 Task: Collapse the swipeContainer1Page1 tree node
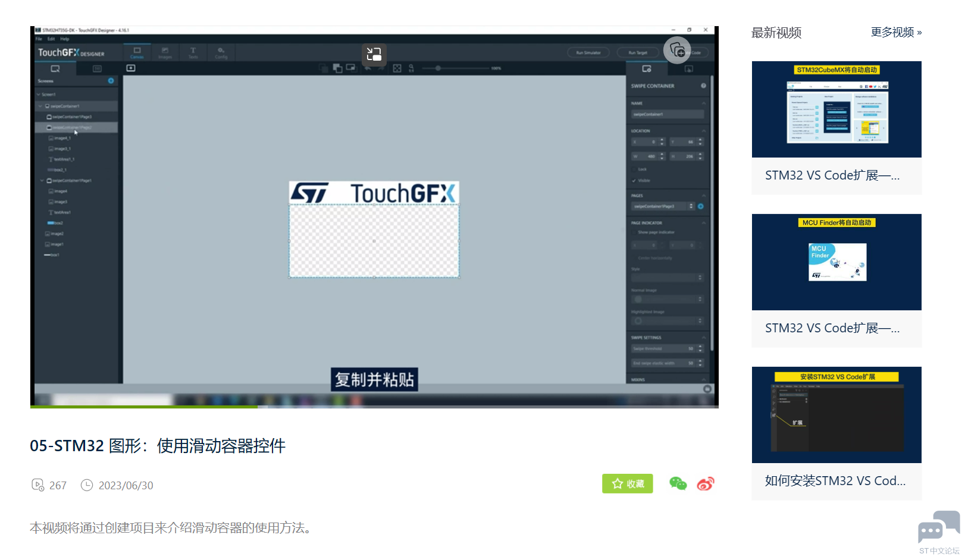click(42, 180)
